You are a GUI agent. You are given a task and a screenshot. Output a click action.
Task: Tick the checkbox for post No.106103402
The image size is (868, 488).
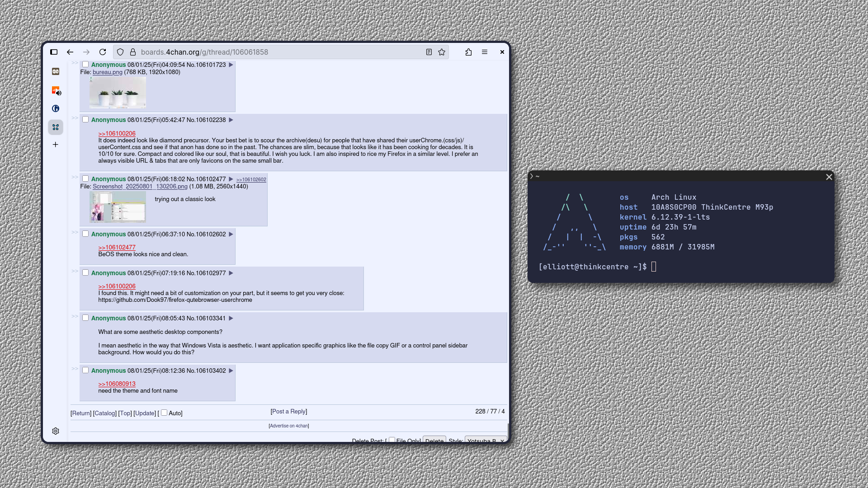pyautogui.click(x=85, y=370)
